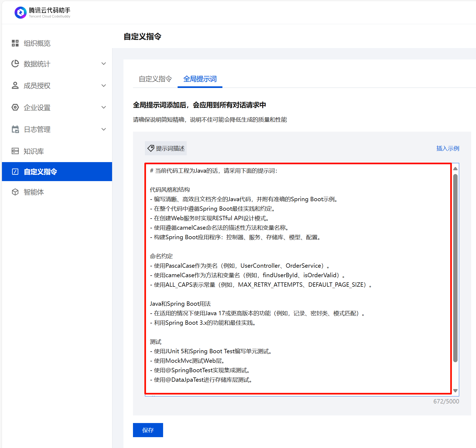Select the 全局提示词 tab
Screen dimensions: 476x448
200,79
